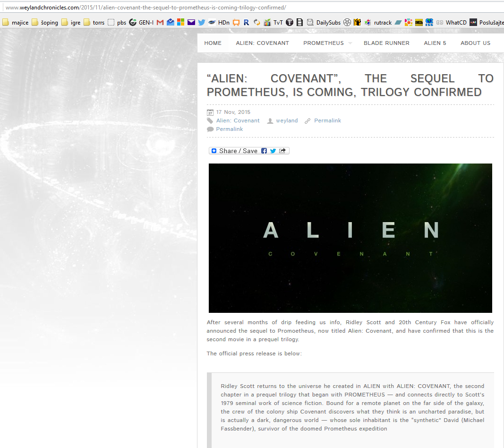
Task: Open the yellow silhouette bookmark icon
Action: 358,23
